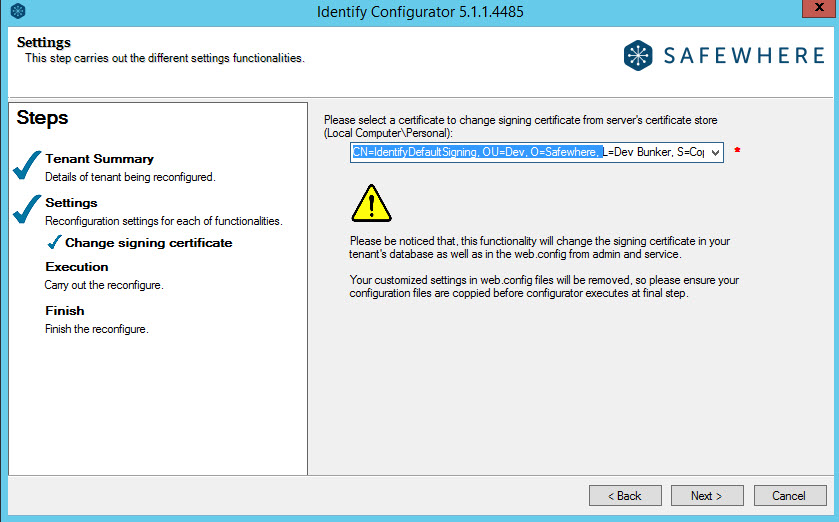Click the checkmark beside Tenant Summary

[28, 166]
